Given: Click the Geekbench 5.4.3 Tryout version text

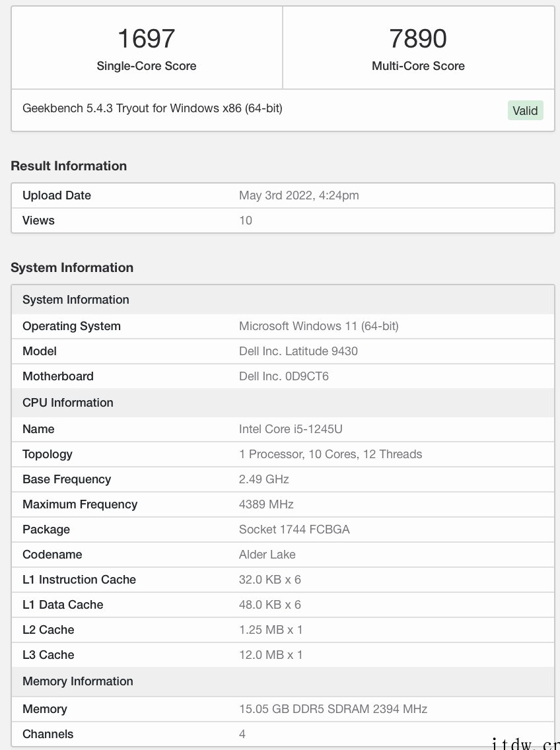Looking at the screenshot, I should (x=152, y=108).
